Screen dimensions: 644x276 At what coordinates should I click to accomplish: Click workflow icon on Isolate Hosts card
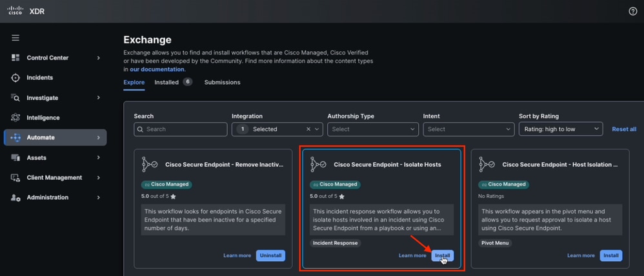coord(318,164)
